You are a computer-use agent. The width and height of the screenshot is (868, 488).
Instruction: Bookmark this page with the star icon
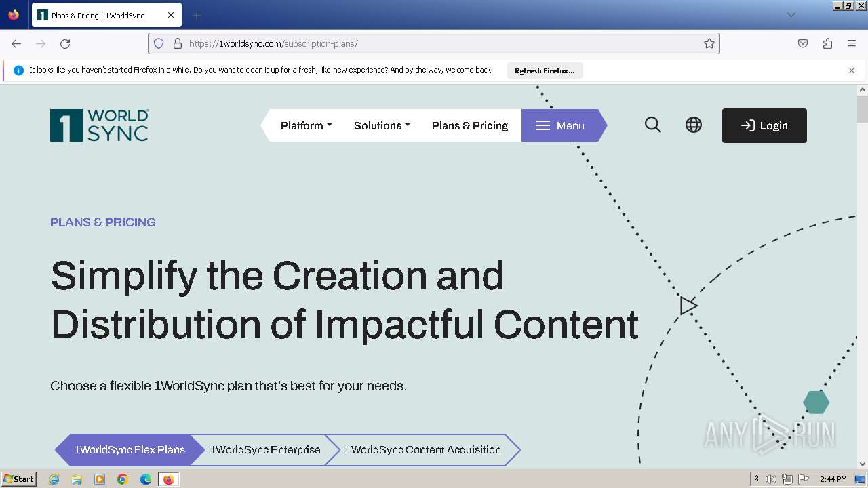[709, 43]
